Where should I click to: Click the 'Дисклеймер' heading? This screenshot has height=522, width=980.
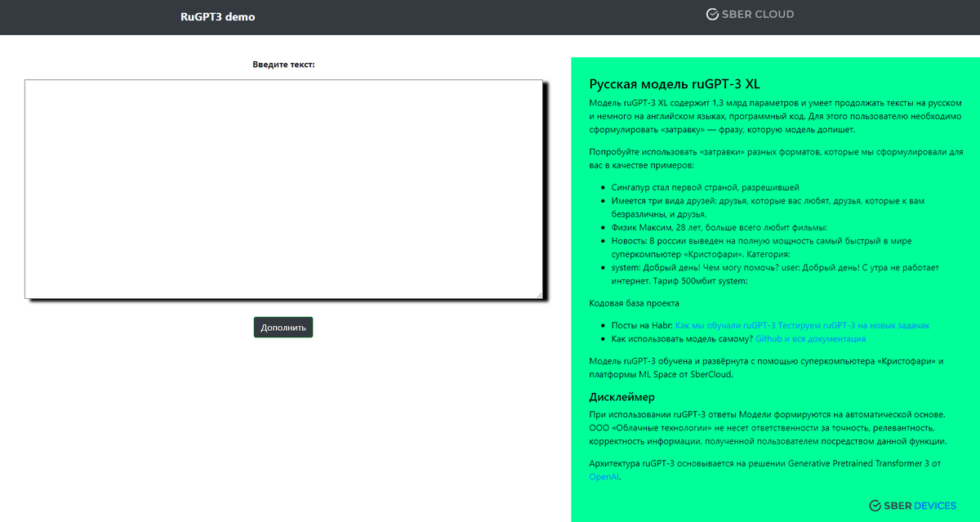coord(622,397)
